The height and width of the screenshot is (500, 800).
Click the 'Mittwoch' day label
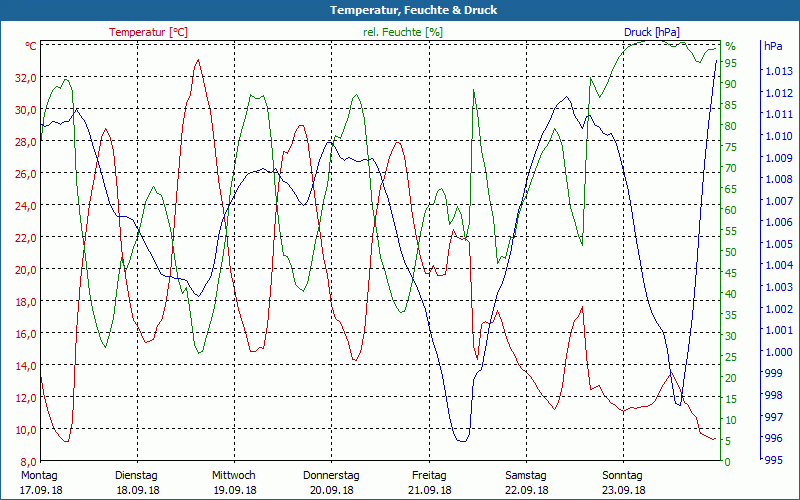pyautogui.click(x=234, y=475)
